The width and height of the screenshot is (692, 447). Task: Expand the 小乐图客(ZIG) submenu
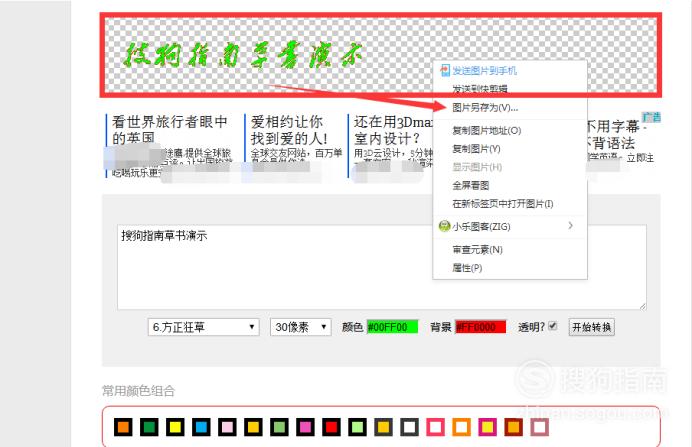click(x=510, y=226)
